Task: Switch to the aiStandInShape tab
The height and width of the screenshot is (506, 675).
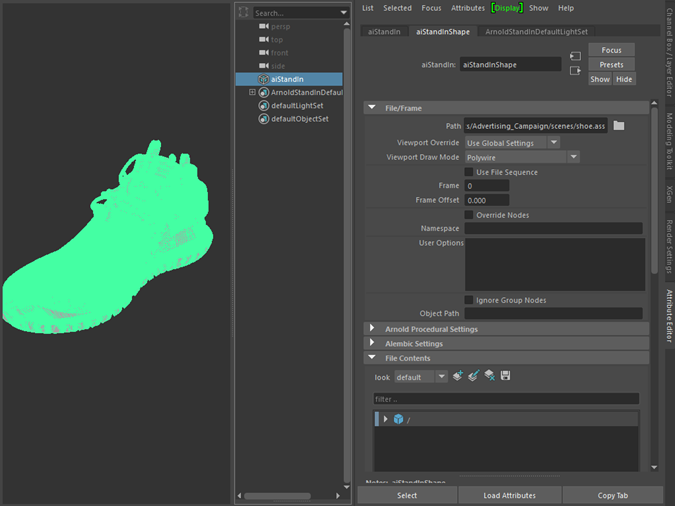Action: (x=443, y=31)
